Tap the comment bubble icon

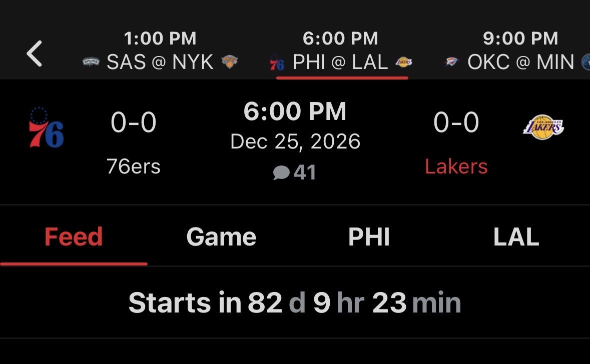pos(281,172)
